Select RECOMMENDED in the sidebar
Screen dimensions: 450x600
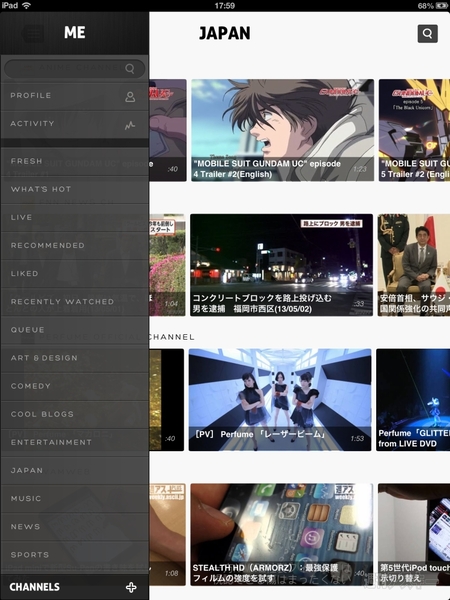point(75,245)
